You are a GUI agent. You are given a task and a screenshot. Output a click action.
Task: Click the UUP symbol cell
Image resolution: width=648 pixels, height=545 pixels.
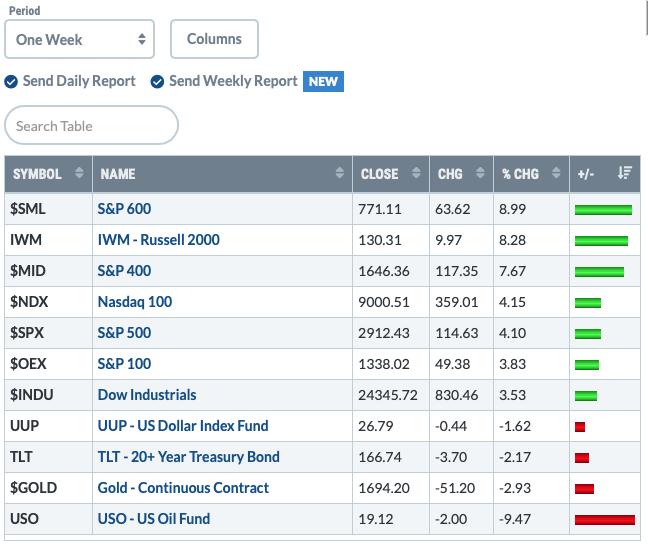48,426
